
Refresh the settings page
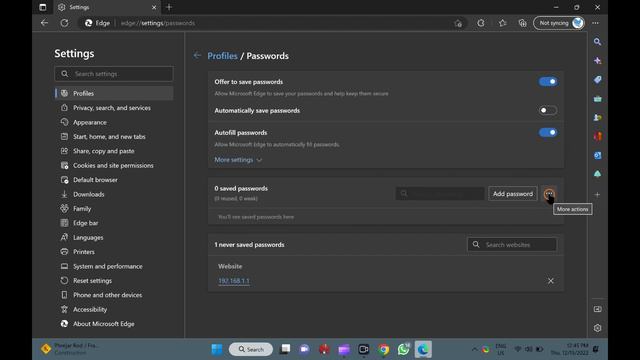(64, 23)
